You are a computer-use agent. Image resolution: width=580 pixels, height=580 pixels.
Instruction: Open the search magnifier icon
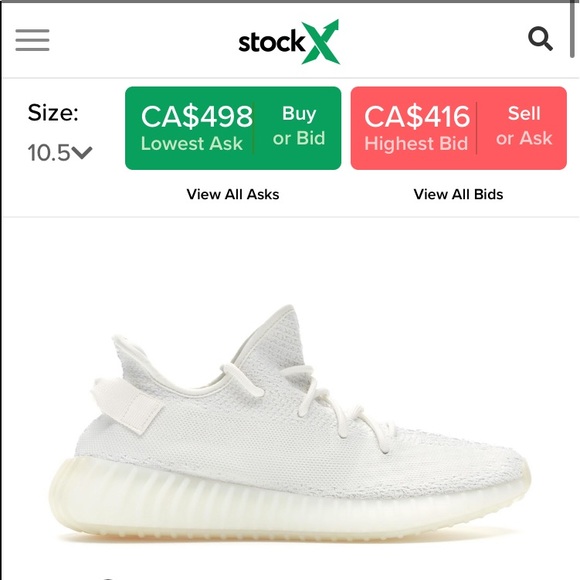540,38
